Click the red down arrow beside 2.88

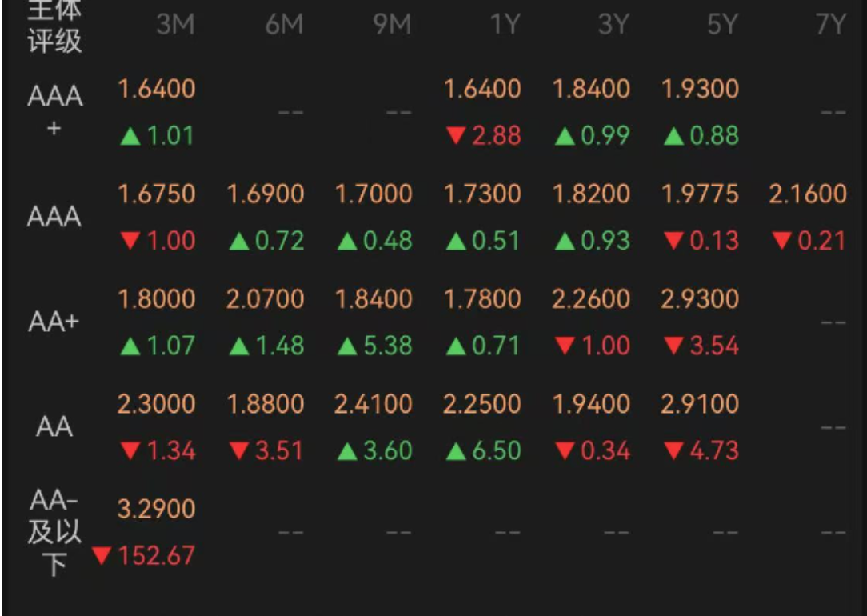click(x=456, y=137)
